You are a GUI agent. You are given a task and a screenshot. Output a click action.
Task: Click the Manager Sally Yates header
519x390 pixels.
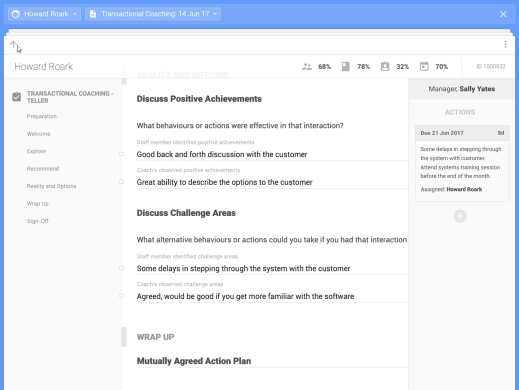462,89
